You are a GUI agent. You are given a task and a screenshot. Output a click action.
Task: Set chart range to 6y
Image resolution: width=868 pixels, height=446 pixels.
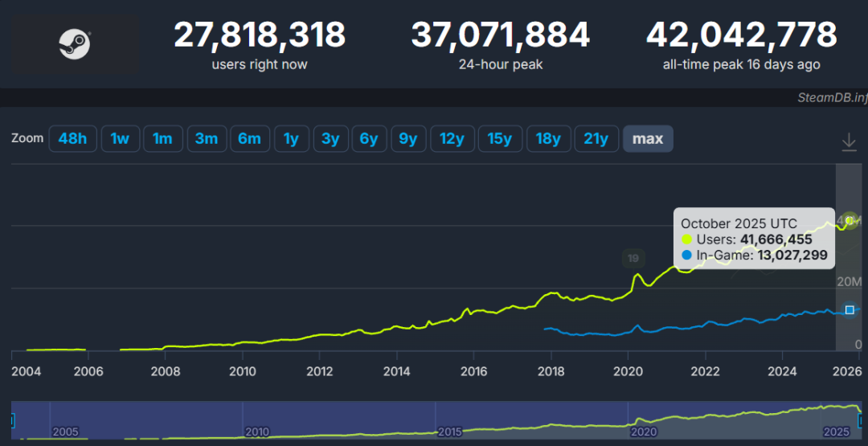[369, 138]
